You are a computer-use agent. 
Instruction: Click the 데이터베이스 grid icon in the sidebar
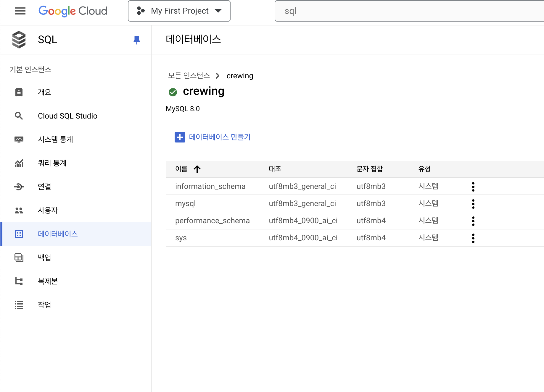tap(19, 234)
